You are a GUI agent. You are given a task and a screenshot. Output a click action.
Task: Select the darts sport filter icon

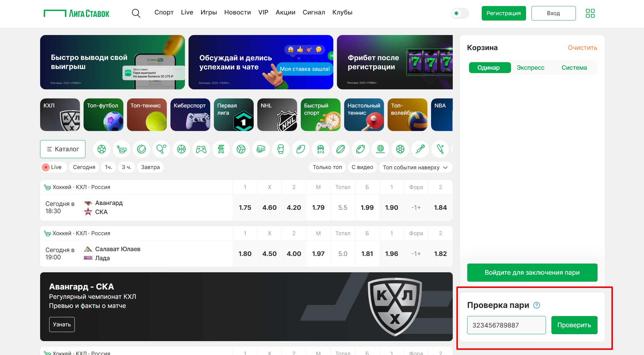(420, 149)
